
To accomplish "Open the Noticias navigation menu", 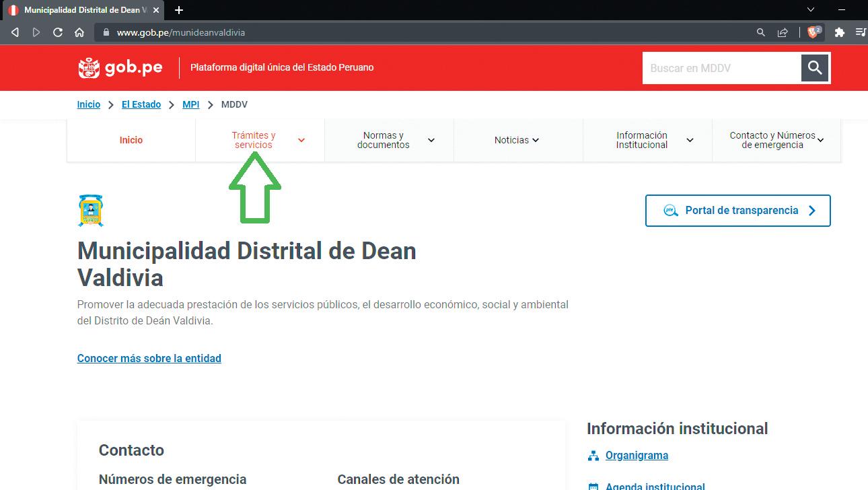I will [518, 140].
